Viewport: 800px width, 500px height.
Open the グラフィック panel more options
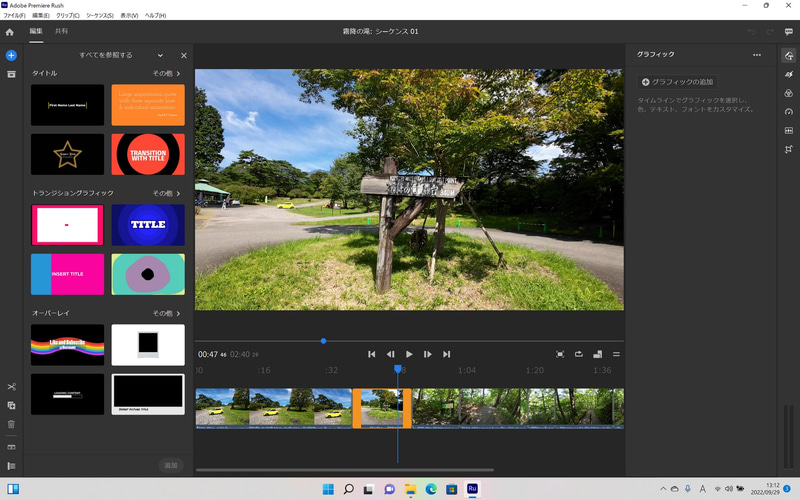(757, 55)
